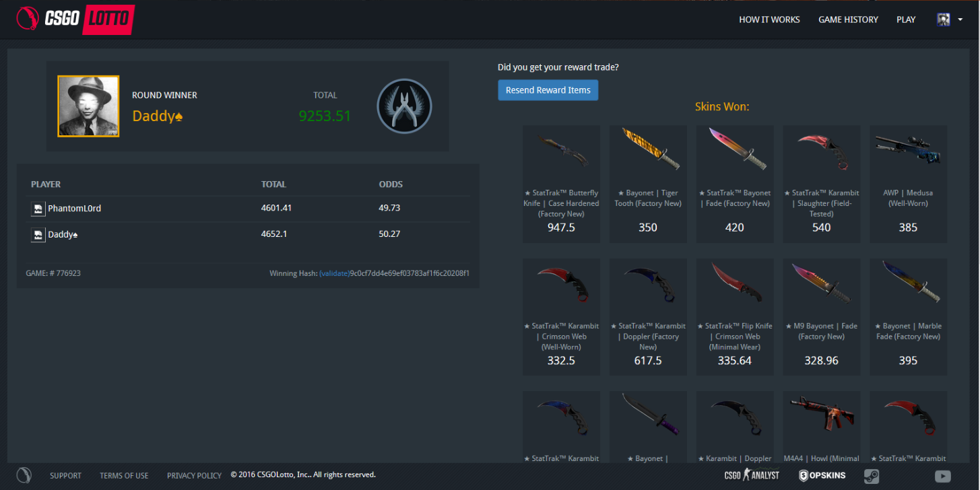Click the Resend Reward Items button
The image size is (980, 490).
[x=548, y=90]
